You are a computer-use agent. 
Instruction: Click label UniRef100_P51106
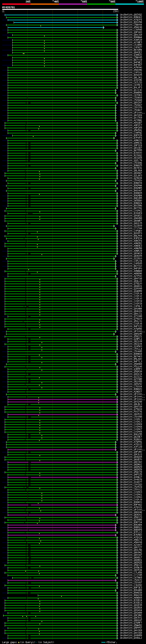[131, 367]
